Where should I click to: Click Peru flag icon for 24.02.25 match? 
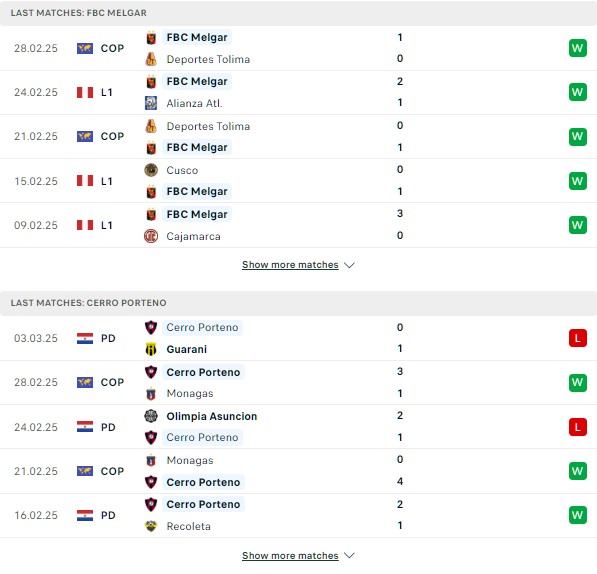[x=85, y=92]
